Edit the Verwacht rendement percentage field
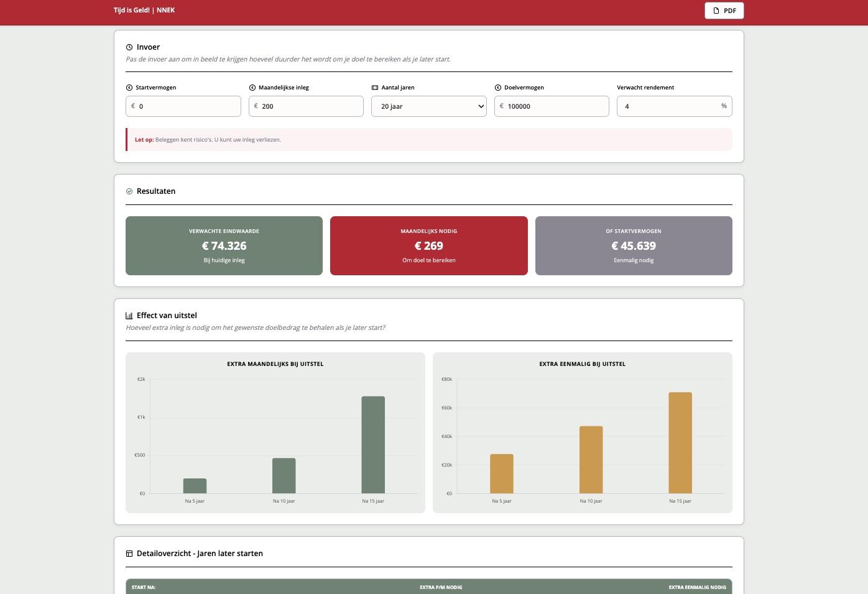 668,106
